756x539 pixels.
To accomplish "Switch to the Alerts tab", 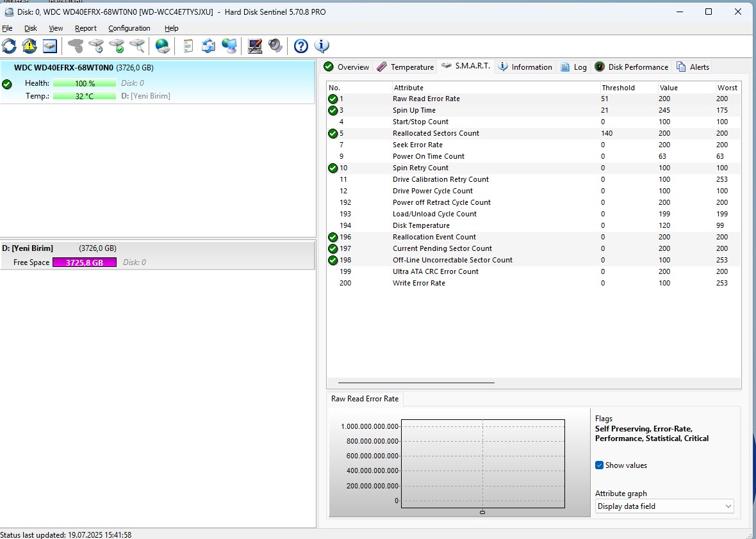I will pos(693,67).
